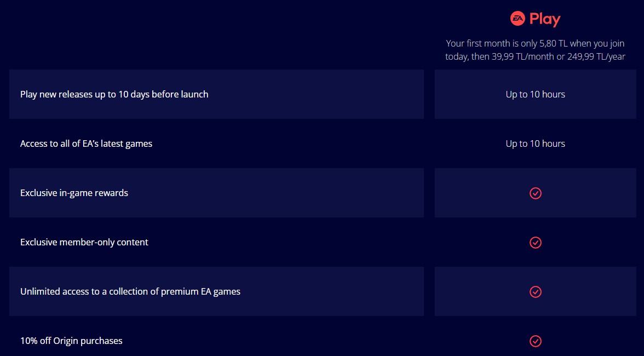This screenshot has width=644, height=356.
Task: Click 'Up to 10 hours' in early access row
Action: [535, 94]
